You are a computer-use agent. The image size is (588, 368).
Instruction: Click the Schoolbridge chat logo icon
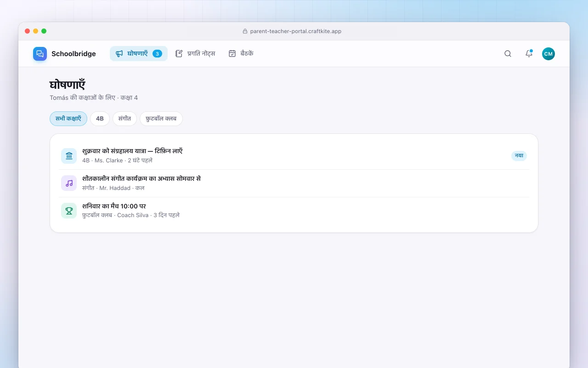click(40, 54)
